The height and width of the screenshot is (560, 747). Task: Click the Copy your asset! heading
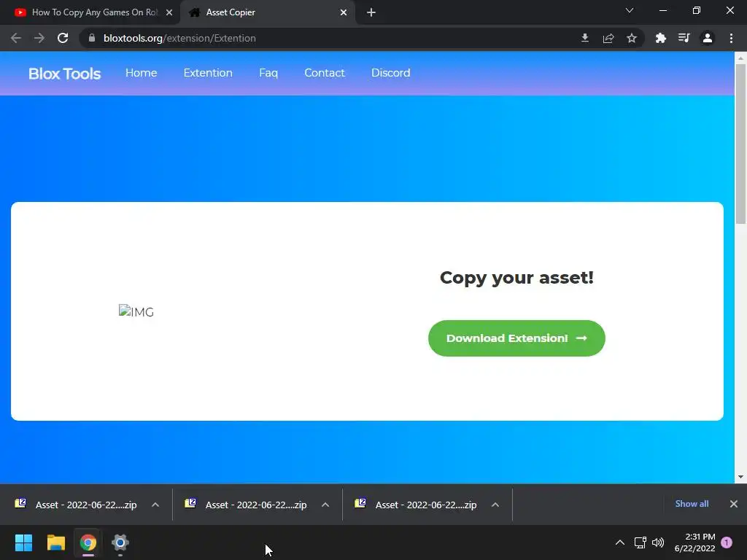pyautogui.click(x=516, y=278)
